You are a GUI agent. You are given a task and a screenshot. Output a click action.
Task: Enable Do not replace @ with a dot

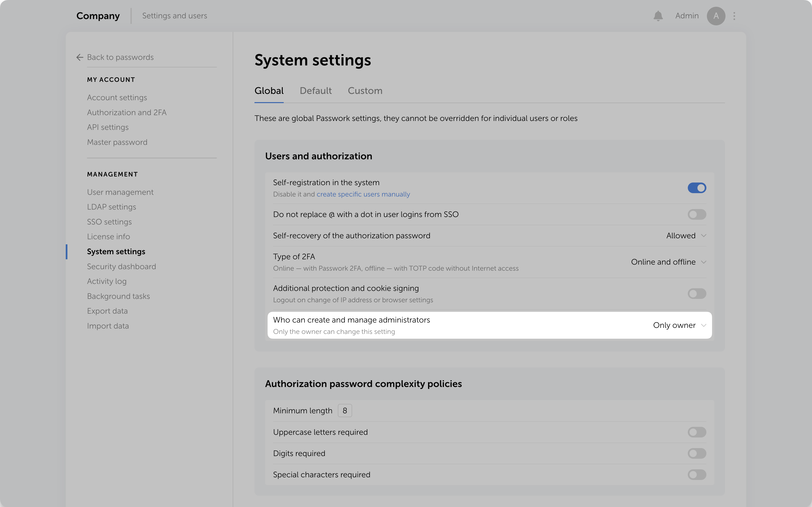point(697,214)
